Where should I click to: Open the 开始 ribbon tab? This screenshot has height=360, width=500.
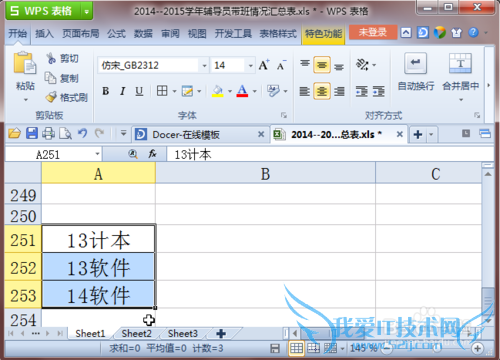click(18, 33)
